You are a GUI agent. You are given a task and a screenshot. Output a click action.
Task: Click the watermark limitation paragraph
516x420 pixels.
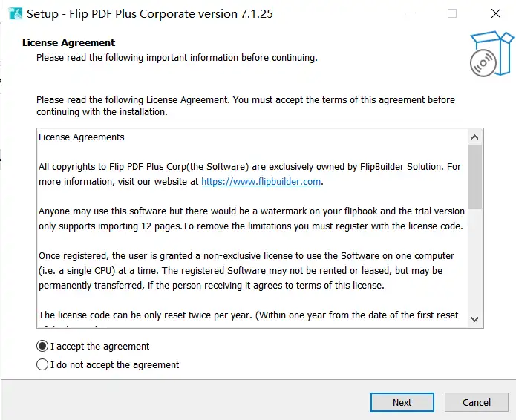click(x=252, y=219)
